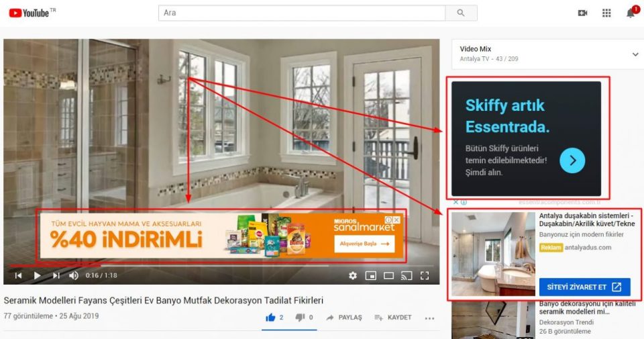Enter full screen mode
The height and width of the screenshot is (339, 644).
425,275
